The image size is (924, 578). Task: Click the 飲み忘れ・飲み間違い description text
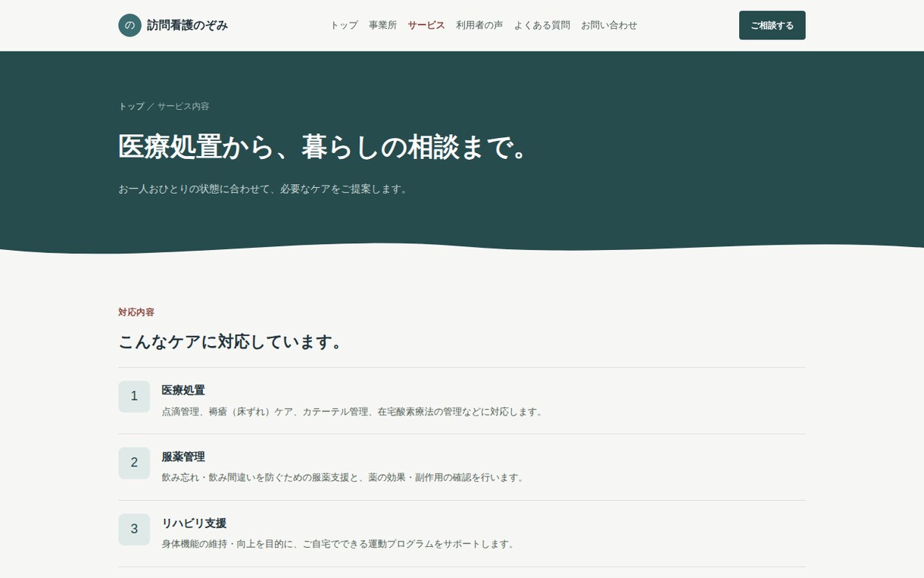(x=344, y=477)
